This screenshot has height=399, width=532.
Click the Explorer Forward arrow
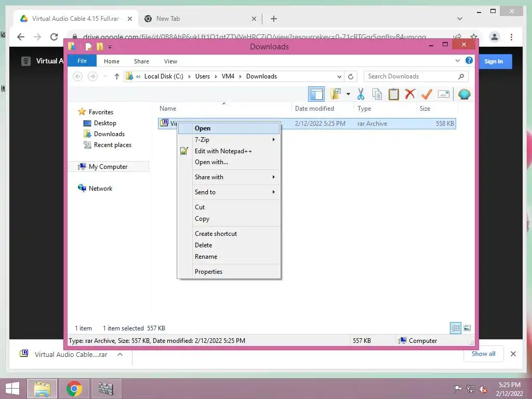(92, 76)
